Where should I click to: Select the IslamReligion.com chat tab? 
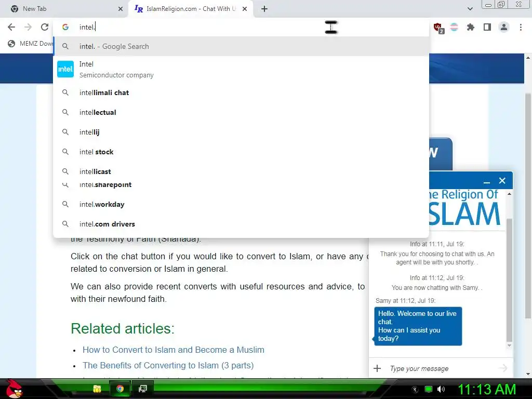coord(191,9)
